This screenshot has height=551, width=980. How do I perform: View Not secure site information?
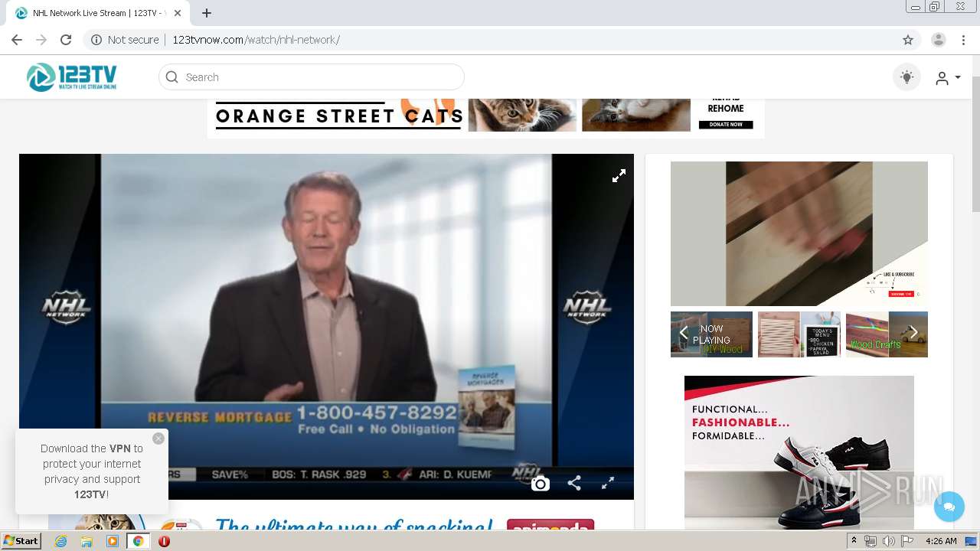(125, 40)
